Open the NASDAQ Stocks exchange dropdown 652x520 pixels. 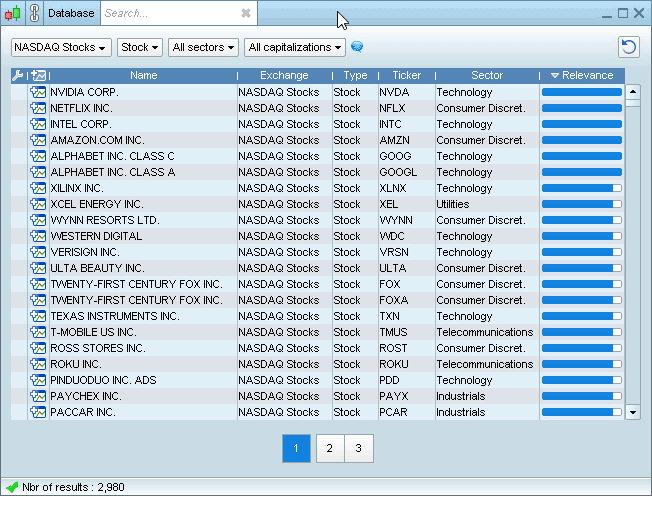pos(60,47)
